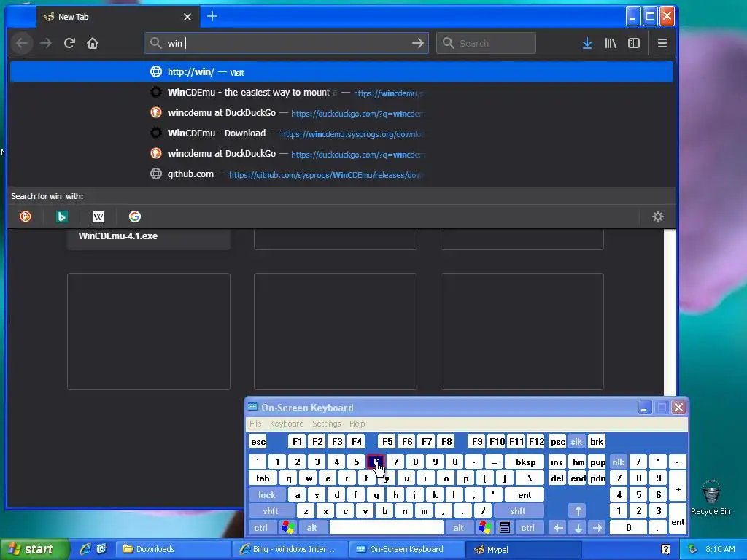Viewport: 747px width, 560px height.
Task: Click the tab key on On-Screen Keyboard
Action: (x=263, y=478)
